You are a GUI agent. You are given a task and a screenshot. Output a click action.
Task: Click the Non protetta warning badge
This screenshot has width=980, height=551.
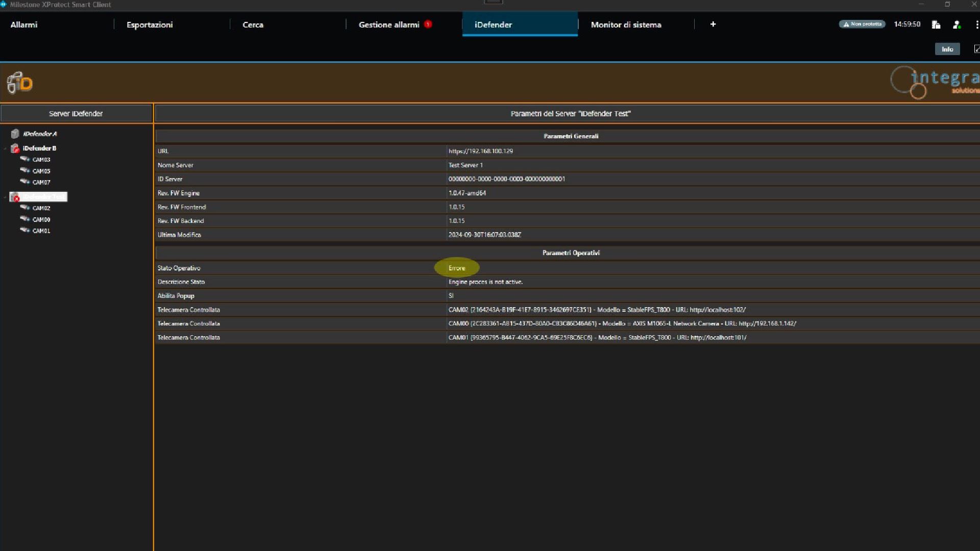[x=862, y=24]
